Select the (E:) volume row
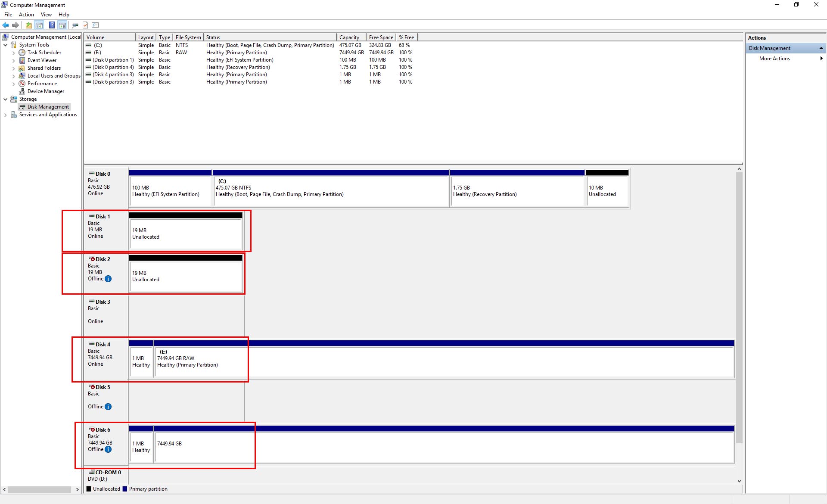Screen dimensions: 827x504 250,53
